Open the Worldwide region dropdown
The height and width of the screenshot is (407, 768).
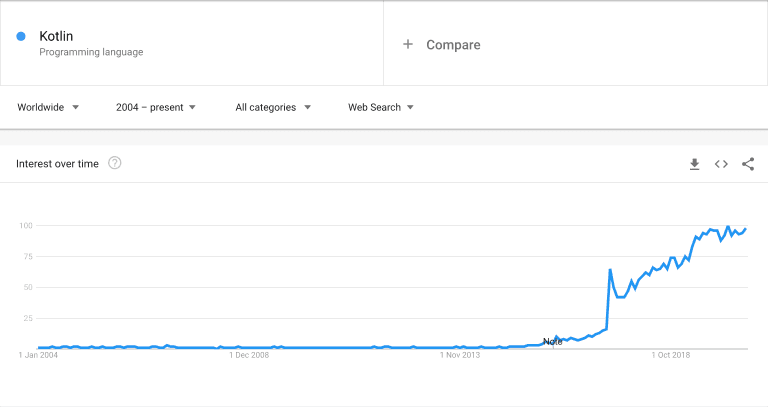pos(48,107)
